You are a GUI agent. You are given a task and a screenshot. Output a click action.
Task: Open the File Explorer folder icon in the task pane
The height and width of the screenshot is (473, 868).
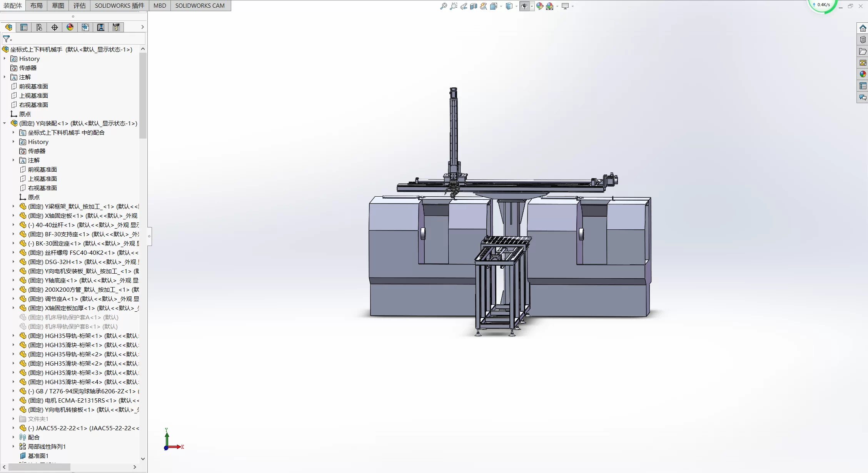(x=863, y=51)
